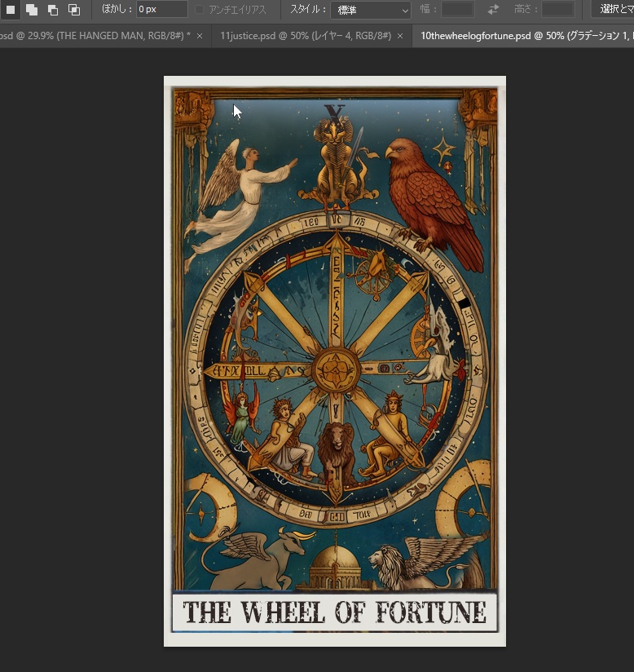Click the 選択とマスク button
The image size is (634, 672).
click(614, 10)
